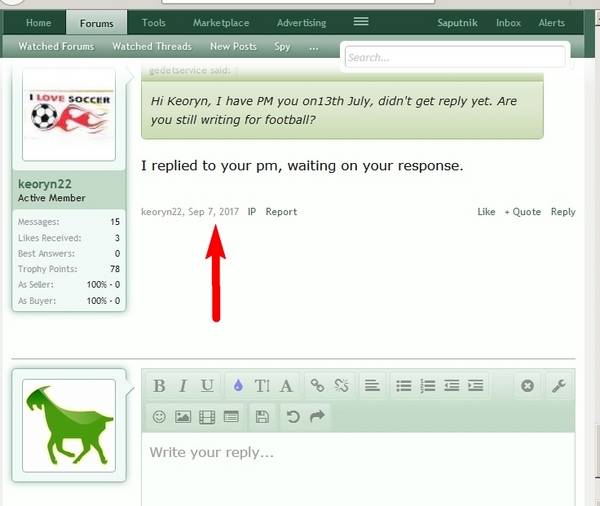View IP of the post
This screenshot has width=600, height=506.
pos(251,212)
